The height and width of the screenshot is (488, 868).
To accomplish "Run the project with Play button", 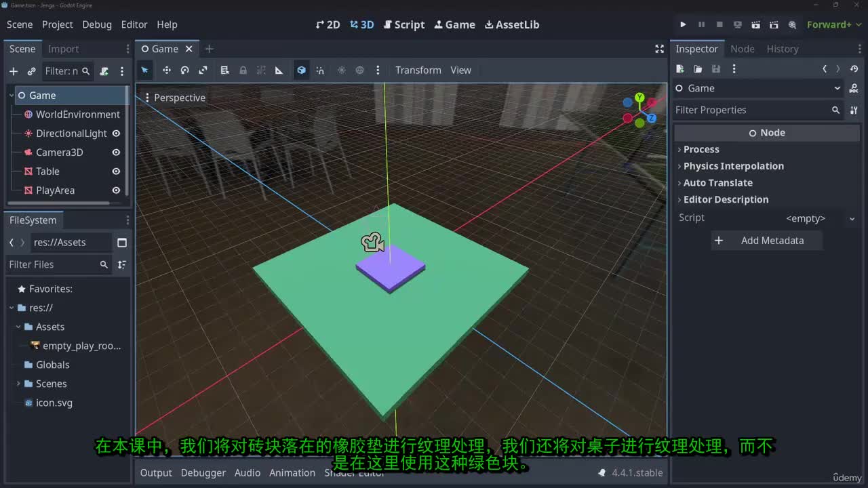I will tap(683, 24).
